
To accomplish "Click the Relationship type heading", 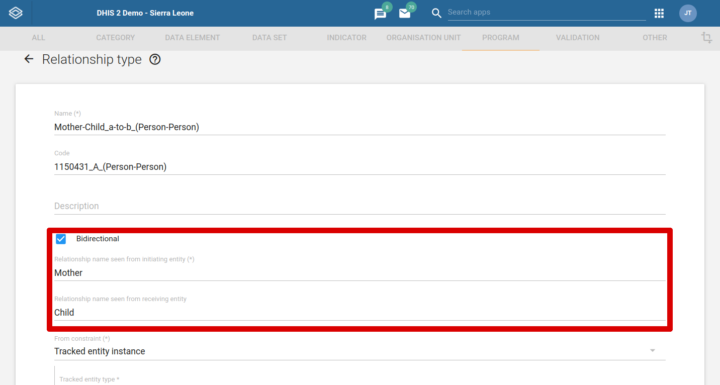I will click(x=92, y=60).
